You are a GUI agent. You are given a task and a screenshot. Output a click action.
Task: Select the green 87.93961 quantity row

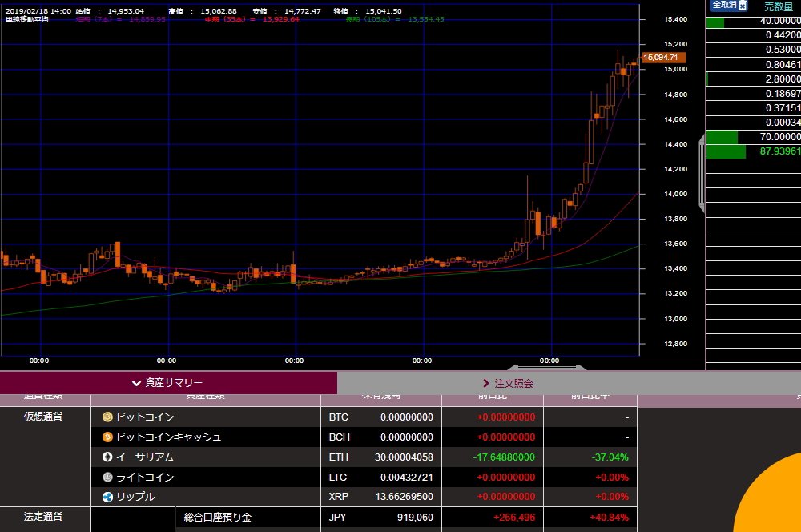(x=754, y=151)
